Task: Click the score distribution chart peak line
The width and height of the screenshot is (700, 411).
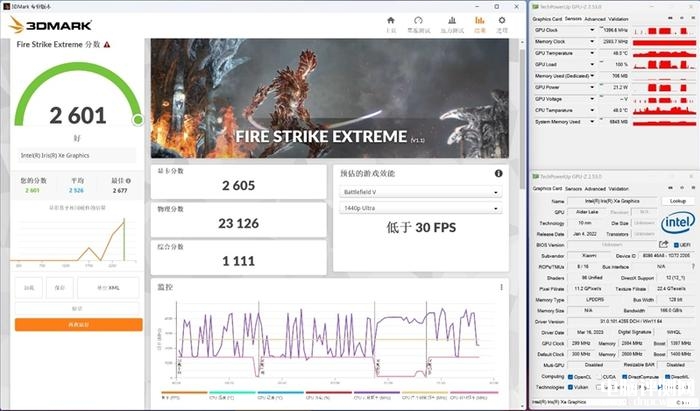Action: 124,239
